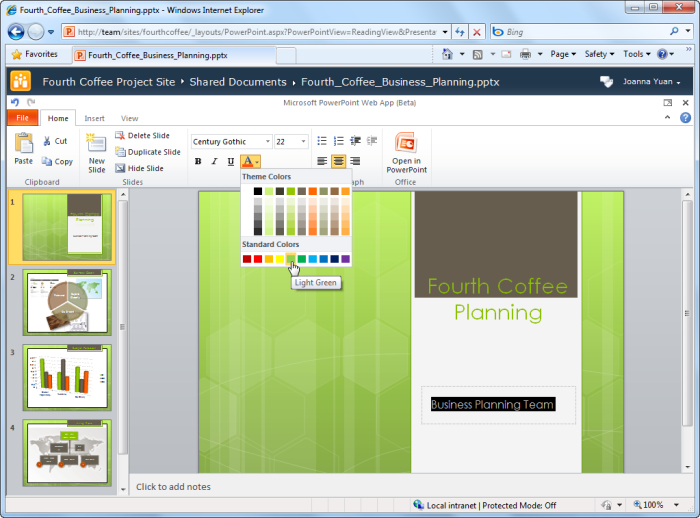This screenshot has width=700, height=518.
Task: Center align the text
Action: click(x=338, y=161)
